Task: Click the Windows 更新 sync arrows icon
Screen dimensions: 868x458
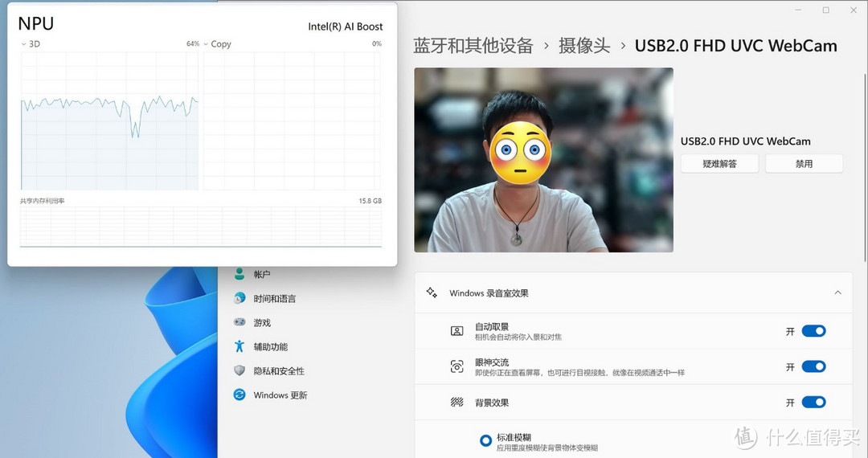Action: pos(240,395)
